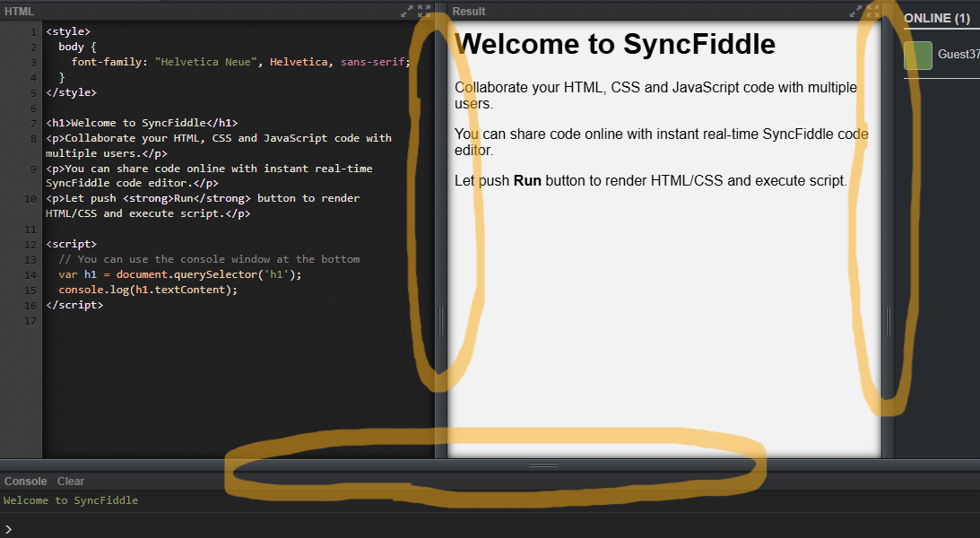Click the HTML panel expand arrows icon

click(406, 11)
